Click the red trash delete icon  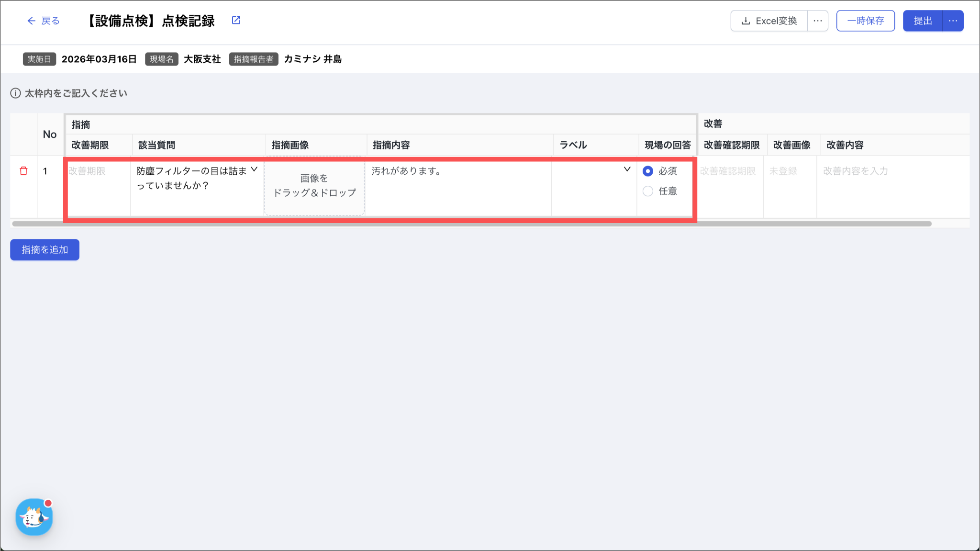(23, 171)
